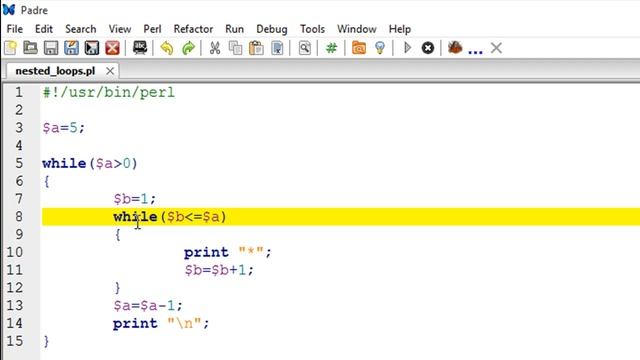Open the Refactor menu
The width and height of the screenshot is (640, 360).
[x=193, y=29]
